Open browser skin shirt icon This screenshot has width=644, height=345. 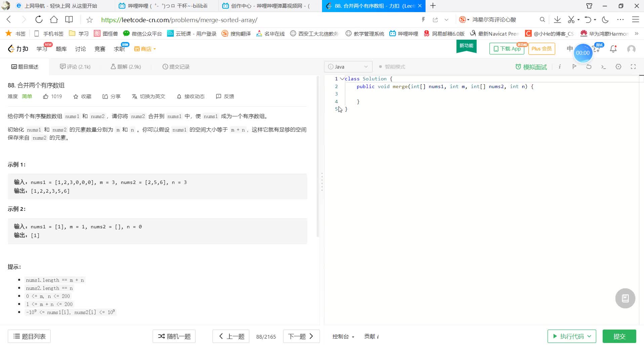589,6
